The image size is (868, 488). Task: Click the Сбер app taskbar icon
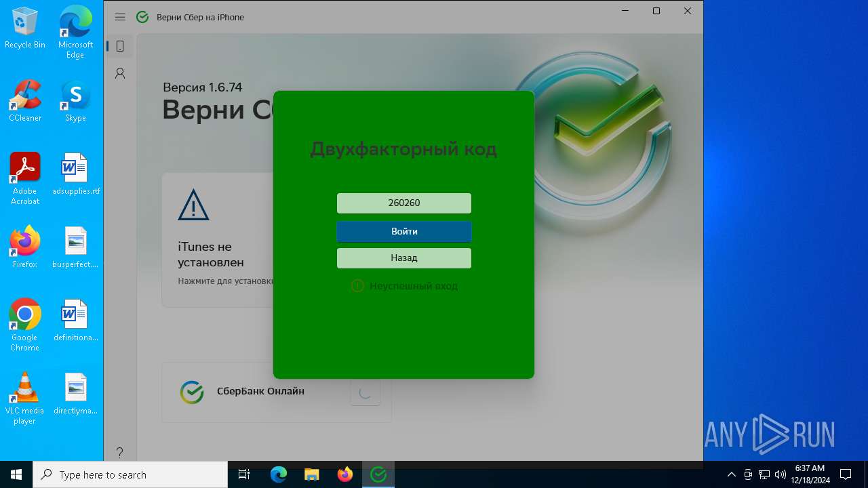378,474
